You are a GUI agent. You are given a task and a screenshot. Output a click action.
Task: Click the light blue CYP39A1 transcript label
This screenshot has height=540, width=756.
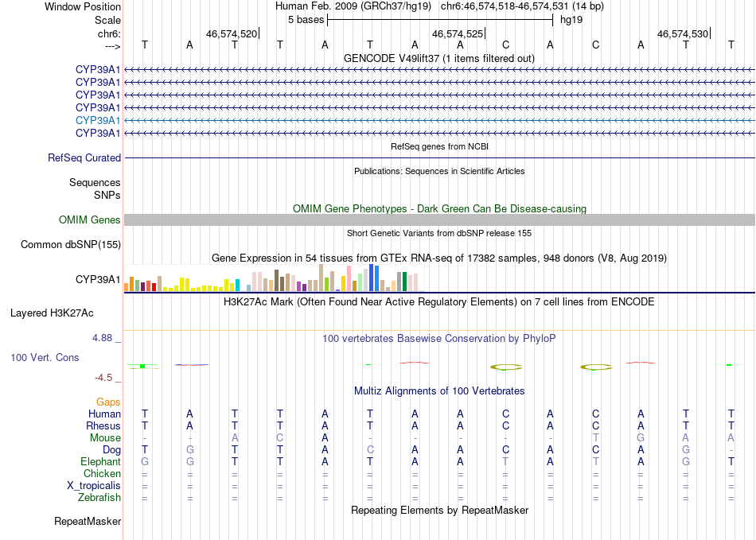click(98, 120)
